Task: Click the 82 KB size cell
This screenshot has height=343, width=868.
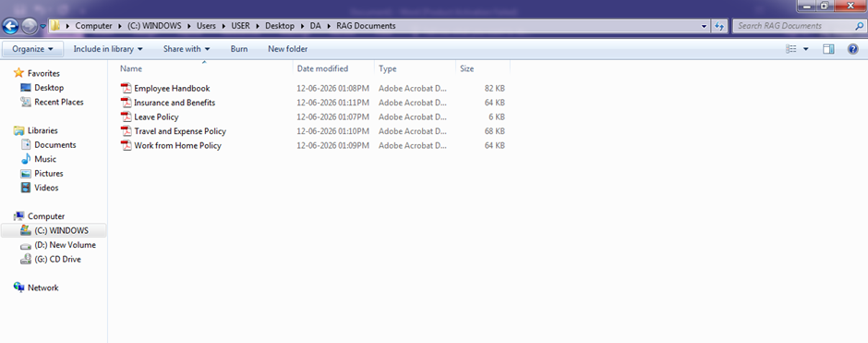Action: click(x=494, y=88)
